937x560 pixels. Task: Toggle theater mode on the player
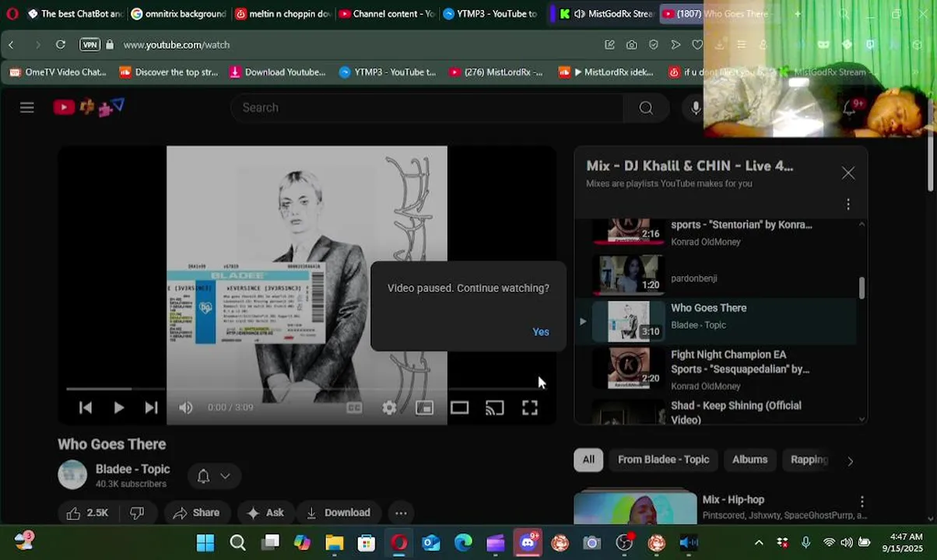point(459,408)
